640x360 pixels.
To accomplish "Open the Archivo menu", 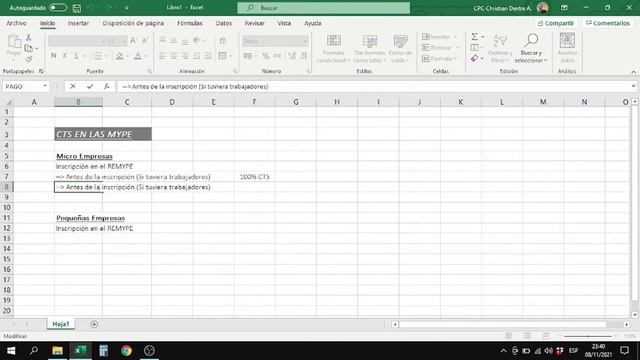I will pos(16,23).
